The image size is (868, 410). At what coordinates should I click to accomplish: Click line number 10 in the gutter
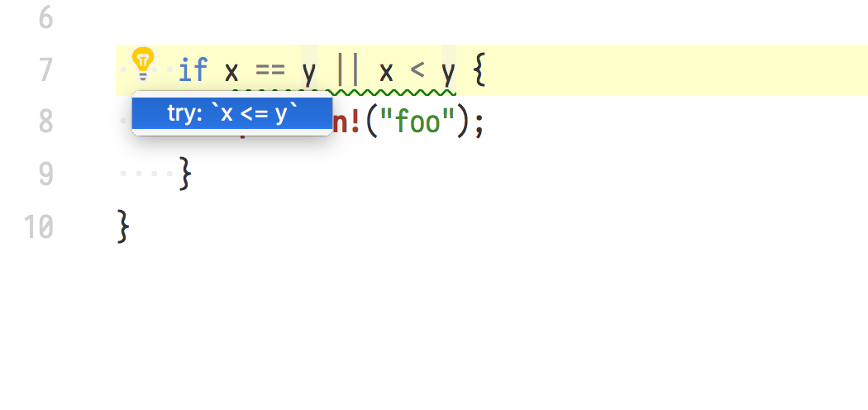[x=38, y=226]
